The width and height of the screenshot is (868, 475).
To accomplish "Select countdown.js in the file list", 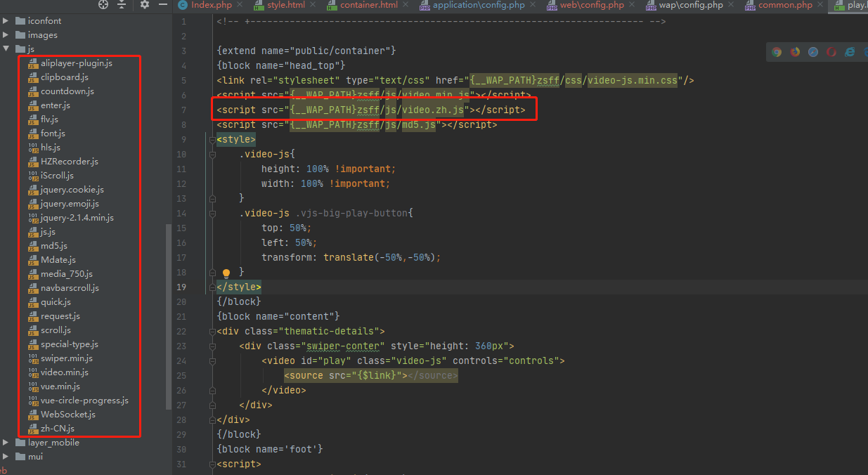I will click(x=67, y=91).
